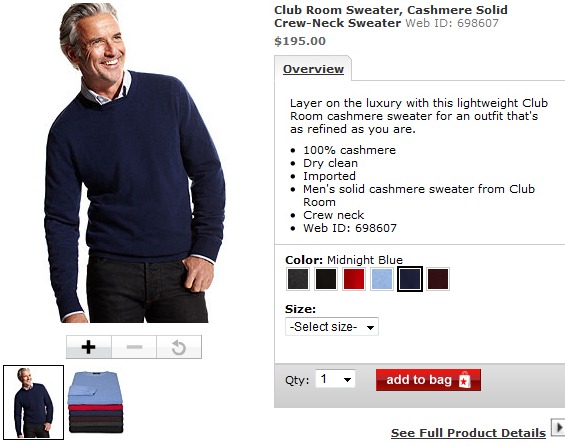Select the folded sweaters stack thumbnail

tap(95, 402)
